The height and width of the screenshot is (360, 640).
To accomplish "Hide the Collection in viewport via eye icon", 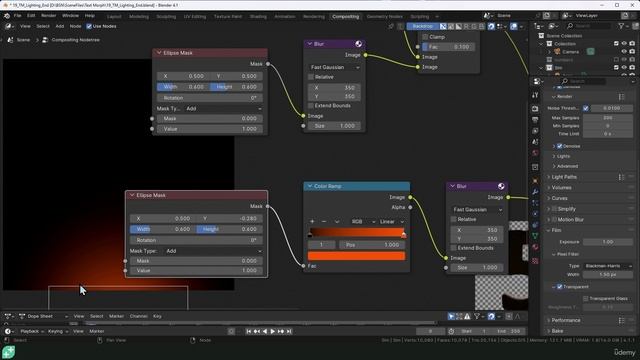I will (624, 44).
